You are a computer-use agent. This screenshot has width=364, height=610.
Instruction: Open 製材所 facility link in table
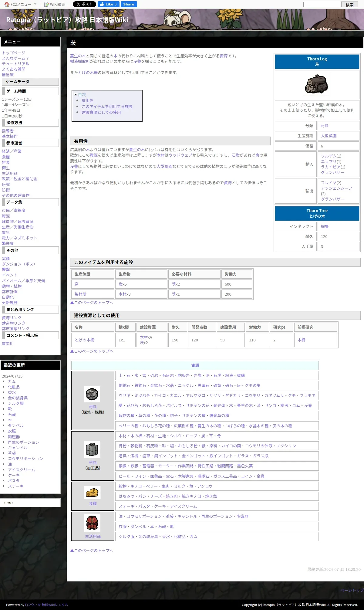pyautogui.click(x=80, y=294)
